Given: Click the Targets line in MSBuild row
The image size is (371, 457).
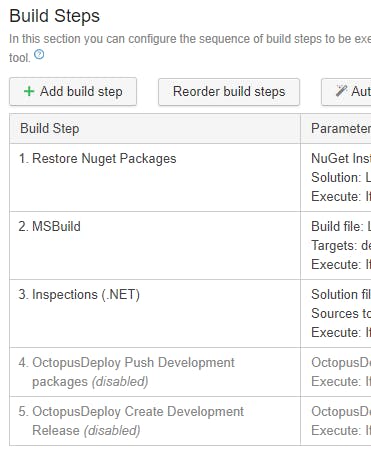Looking at the screenshot, I should point(341,246).
